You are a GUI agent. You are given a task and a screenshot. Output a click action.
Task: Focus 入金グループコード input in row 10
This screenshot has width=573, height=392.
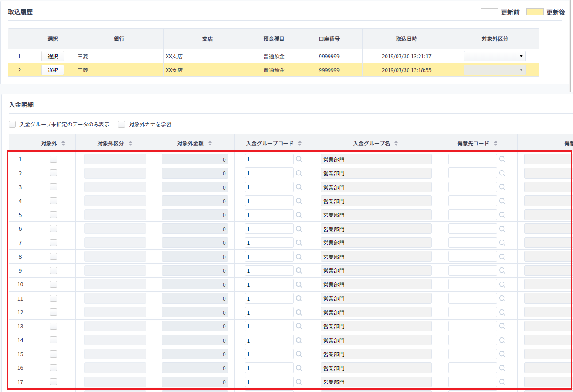coord(269,285)
